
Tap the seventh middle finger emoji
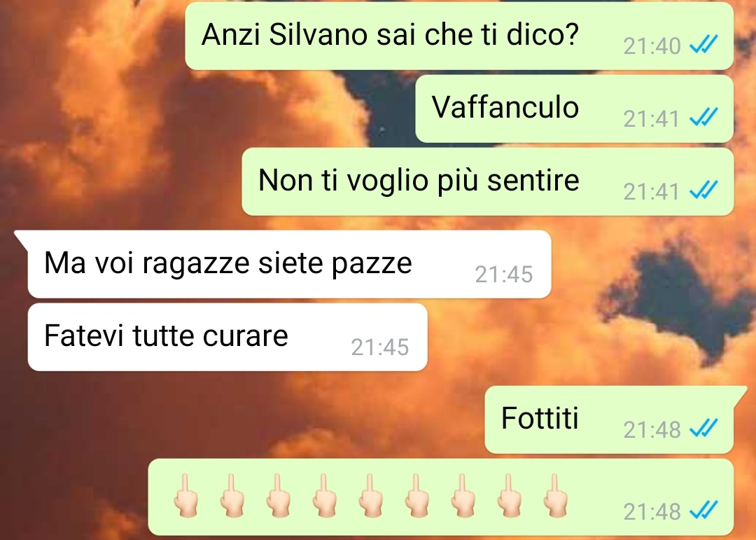coord(463,496)
